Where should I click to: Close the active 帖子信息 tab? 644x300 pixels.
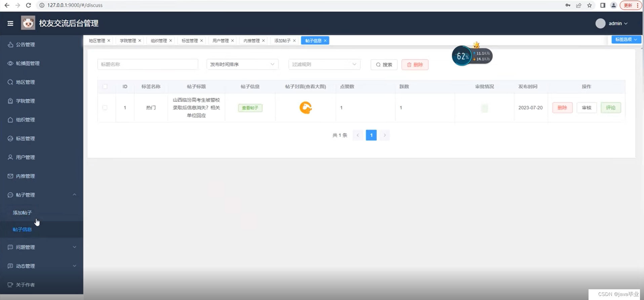[x=325, y=41]
